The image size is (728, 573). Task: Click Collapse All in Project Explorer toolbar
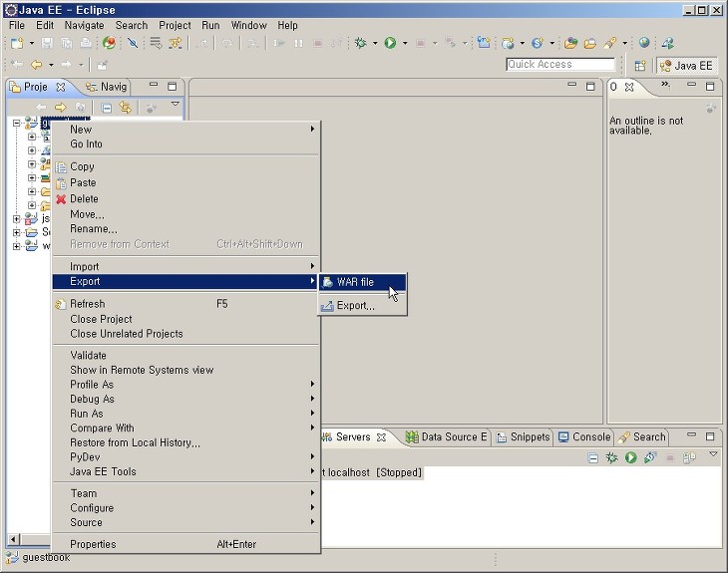click(x=107, y=108)
